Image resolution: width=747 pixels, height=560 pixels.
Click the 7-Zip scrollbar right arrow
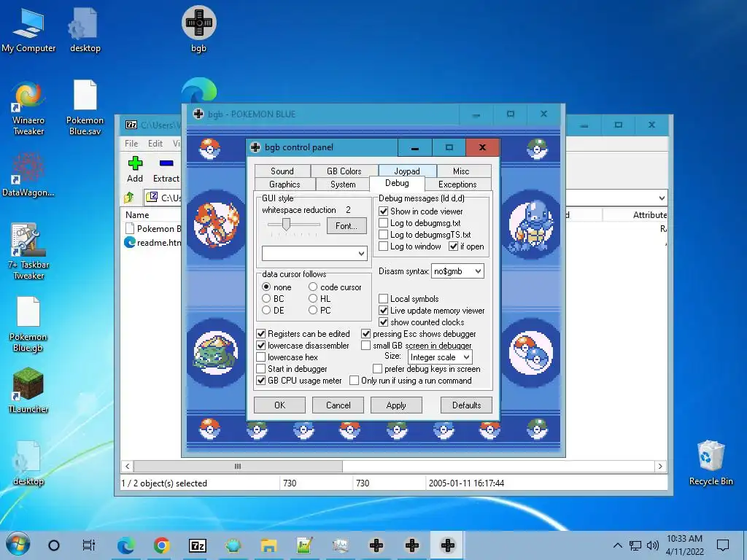coord(660,466)
